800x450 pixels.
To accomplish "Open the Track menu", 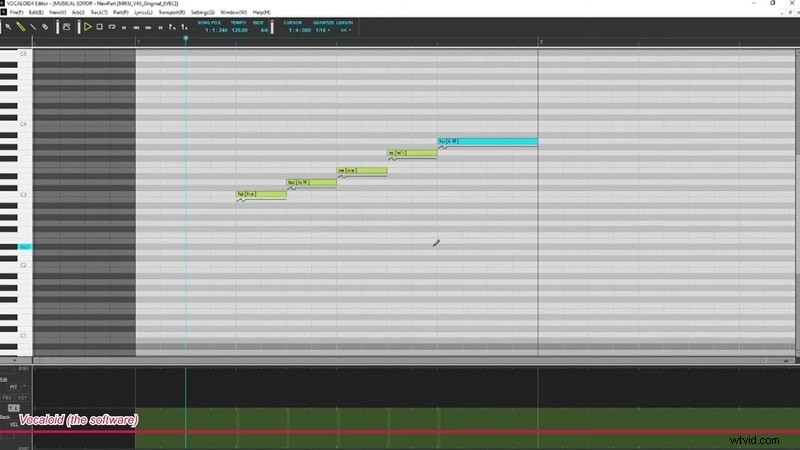I will tap(98, 12).
